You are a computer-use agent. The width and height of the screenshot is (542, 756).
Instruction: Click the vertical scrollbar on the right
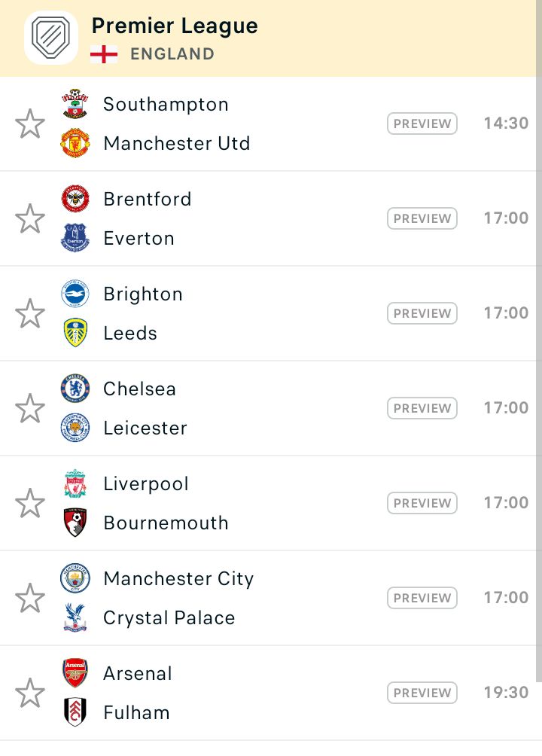pos(539,341)
